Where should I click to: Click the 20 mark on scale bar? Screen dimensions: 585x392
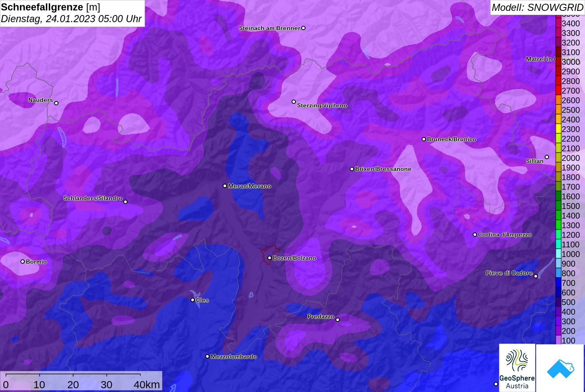click(73, 384)
